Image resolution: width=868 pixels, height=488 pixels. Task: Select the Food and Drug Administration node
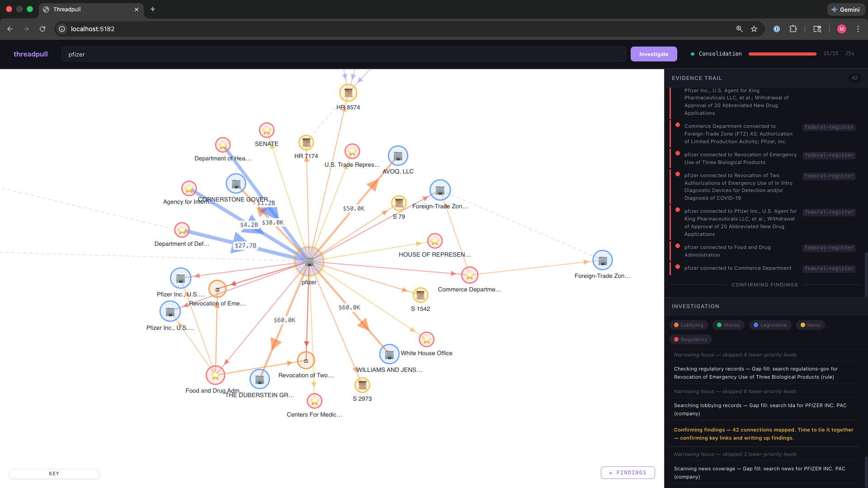tap(216, 375)
